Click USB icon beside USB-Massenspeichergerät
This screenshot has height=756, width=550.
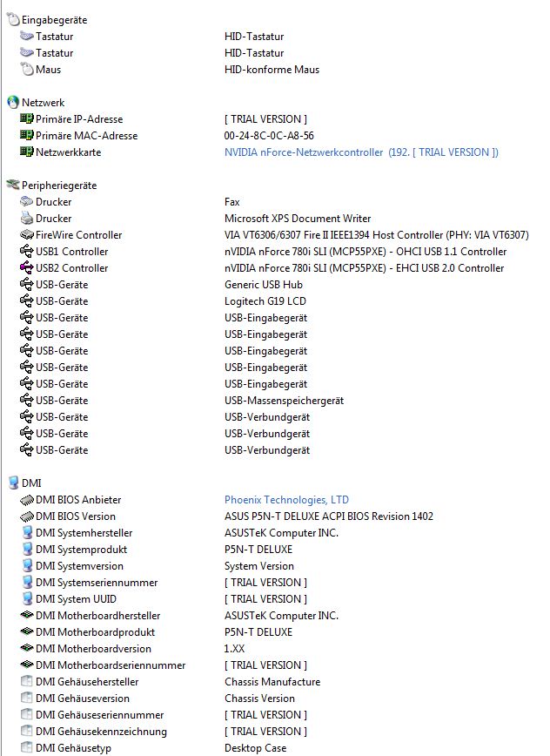coord(26,400)
